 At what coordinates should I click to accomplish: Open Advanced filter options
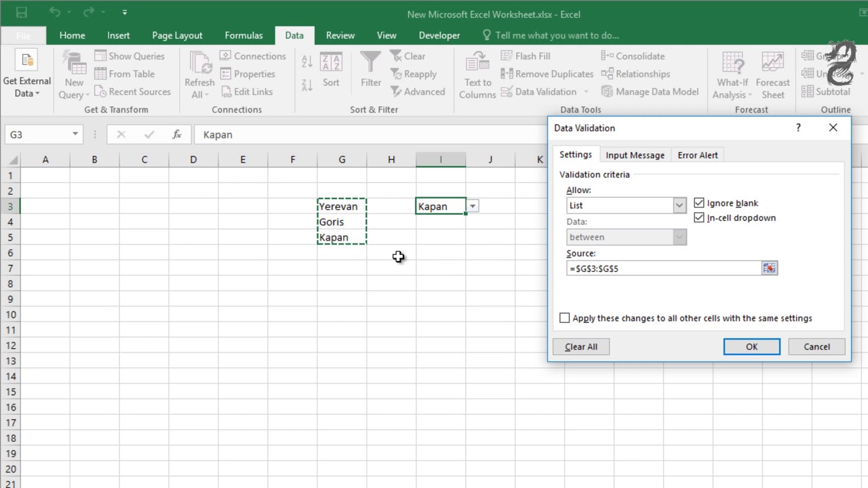click(418, 91)
